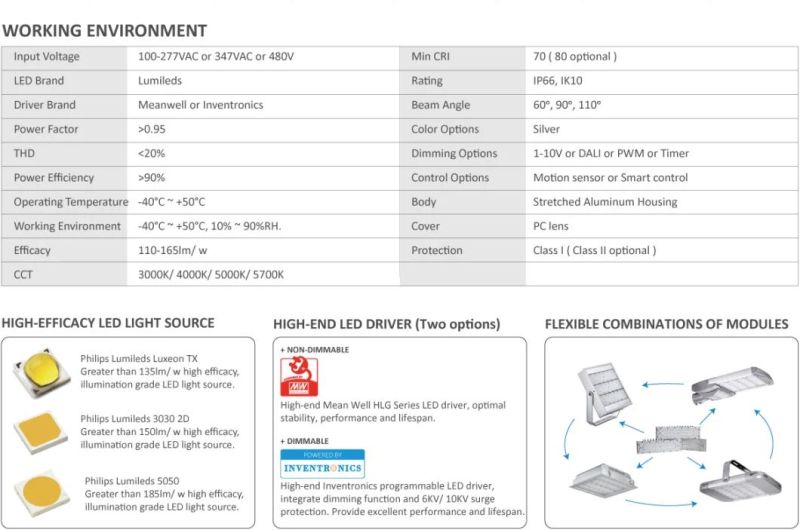
Task: Click the Protection label cell
Action: [463, 251]
